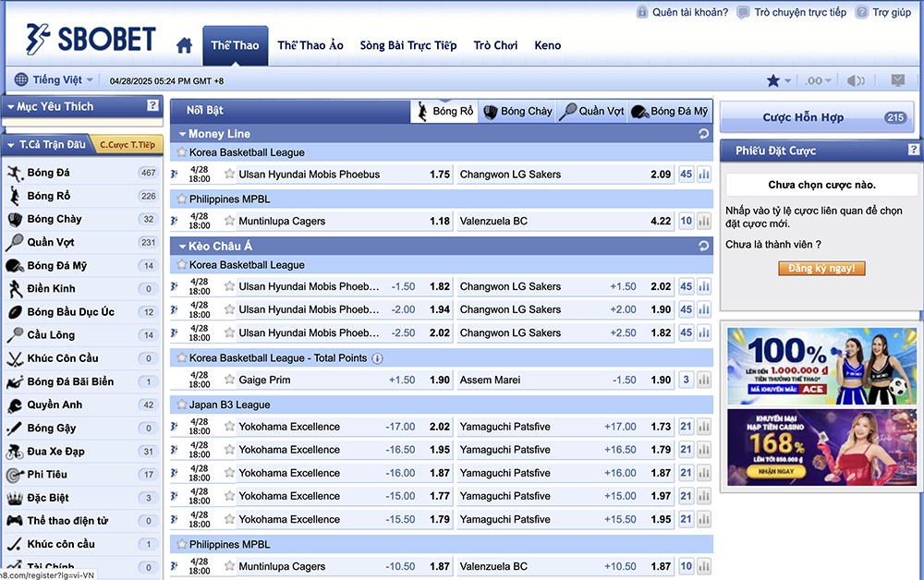Click the SBOBET logo
This screenshot has width=924, height=580.
point(91,40)
